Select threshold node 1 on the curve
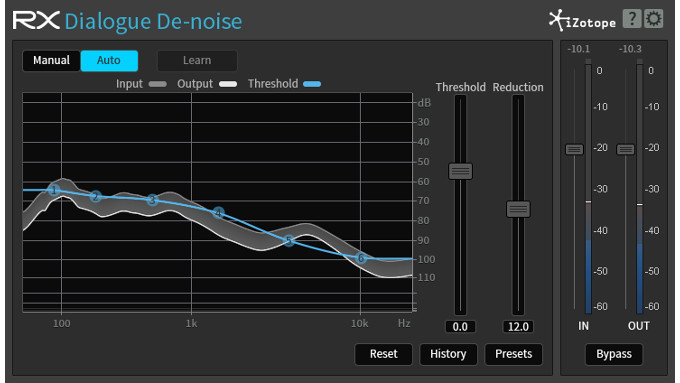 coord(54,190)
